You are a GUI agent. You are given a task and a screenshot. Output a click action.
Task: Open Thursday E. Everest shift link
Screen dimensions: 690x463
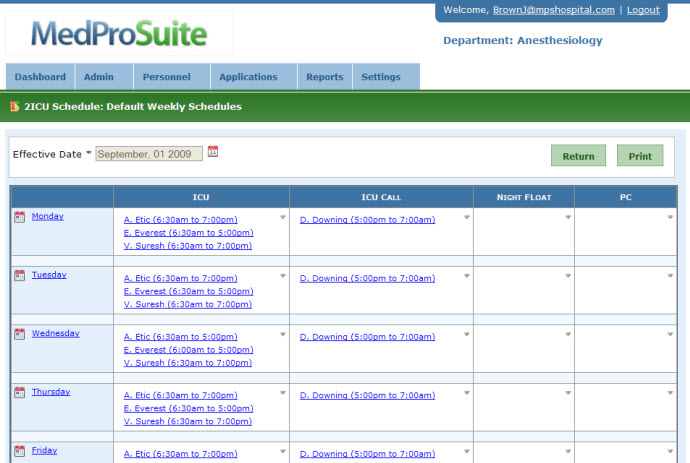click(x=188, y=408)
